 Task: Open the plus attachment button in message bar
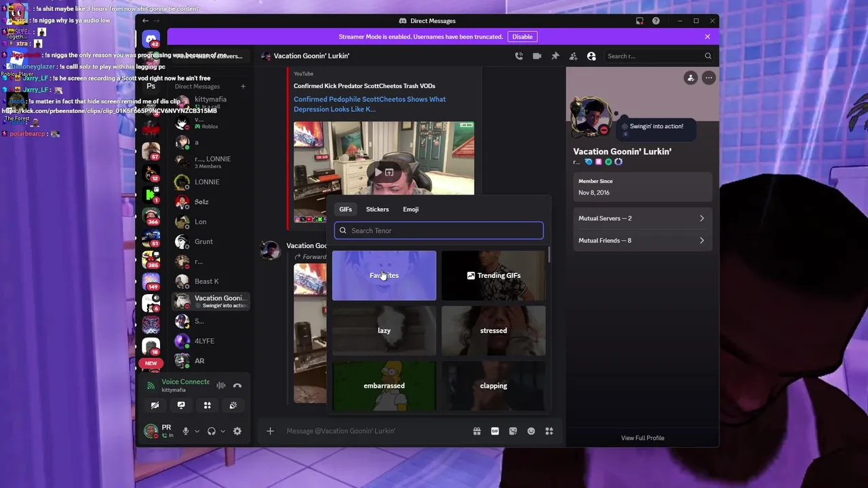(270, 431)
